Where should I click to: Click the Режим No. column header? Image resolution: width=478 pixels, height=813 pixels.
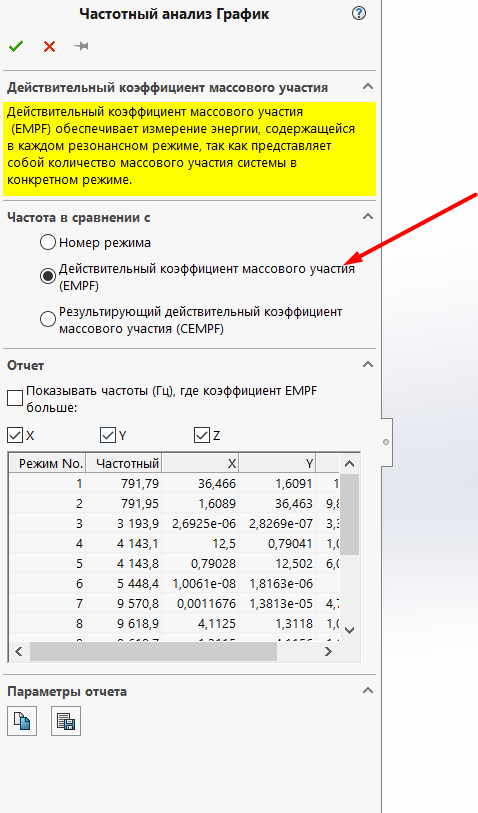47,463
